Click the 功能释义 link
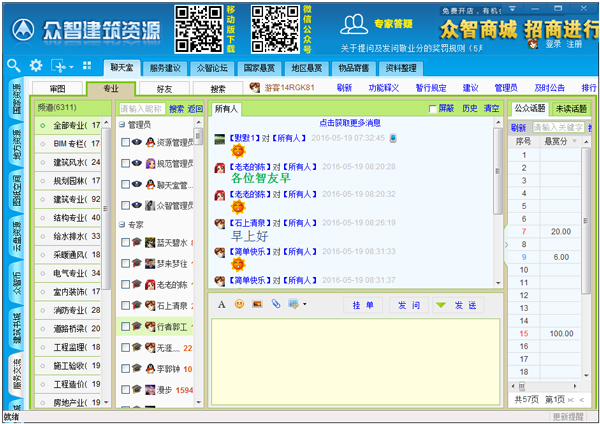The image size is (600, 424). click(x=383, y=88)
